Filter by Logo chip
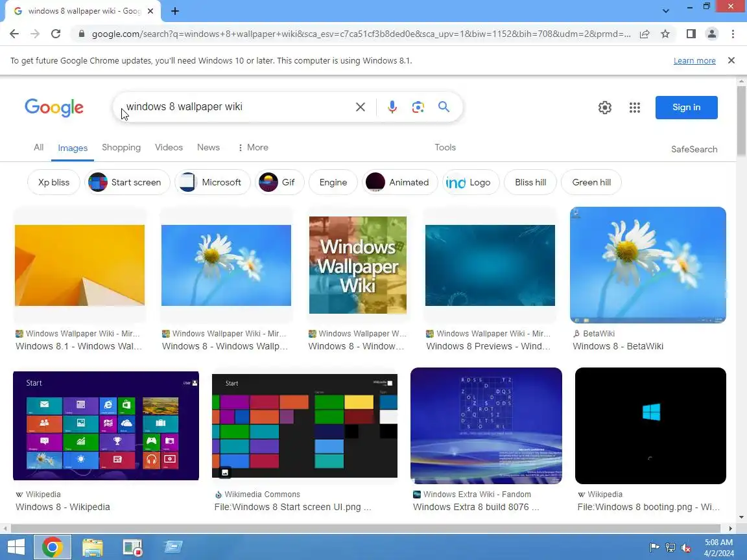 [x=471, y=182]
